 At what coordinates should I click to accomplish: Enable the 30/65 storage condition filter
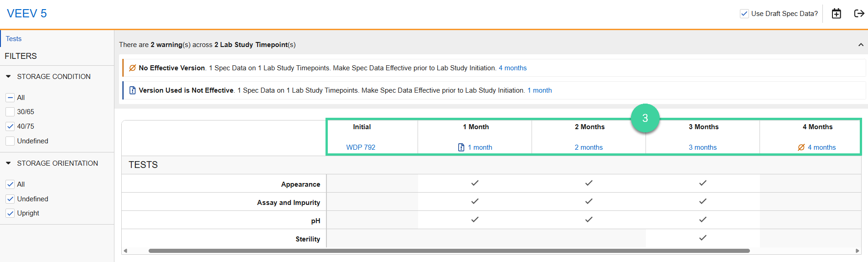pos(10,112)
